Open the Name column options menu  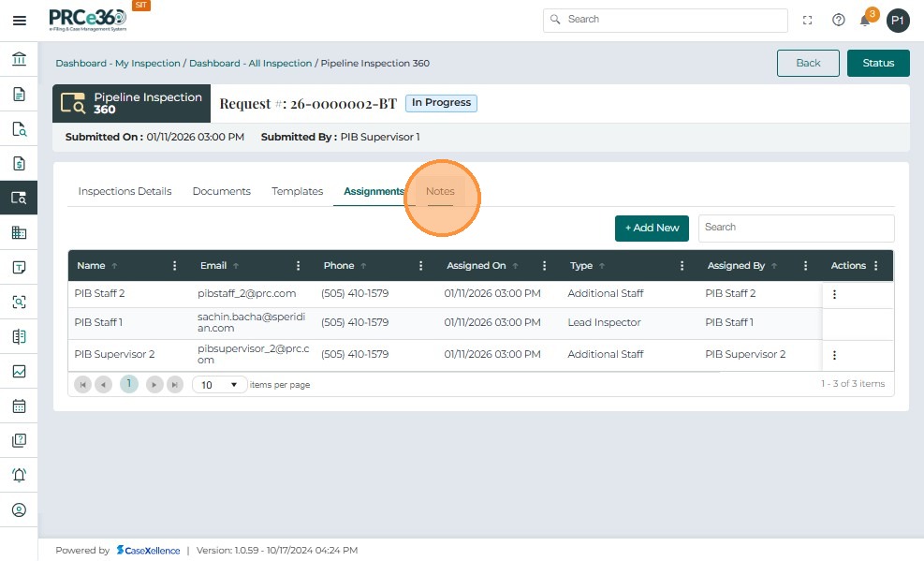(175, 266)
